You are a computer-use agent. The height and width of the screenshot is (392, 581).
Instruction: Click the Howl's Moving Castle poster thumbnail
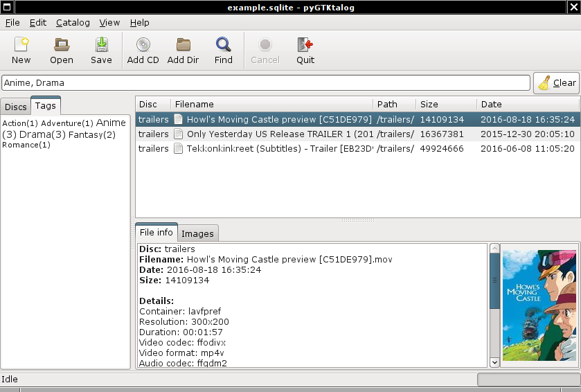pos(539,305)
